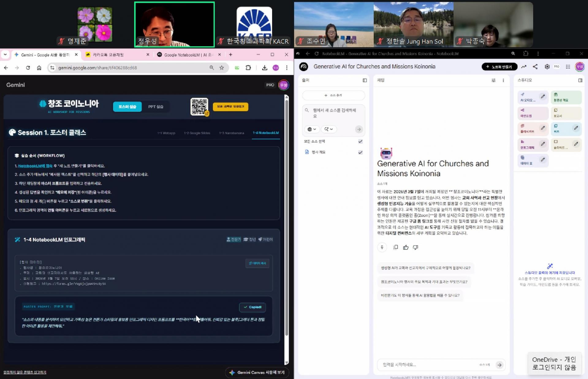Open the 마인드맵 studio card
Viewport: 588px width, 379px height.
pos(533,113)
